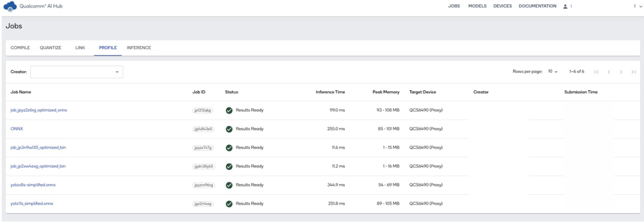Screen dimensions: 644x224
Task: Click job ID badge jpyzx7z7g
Action: pos(203,148)
